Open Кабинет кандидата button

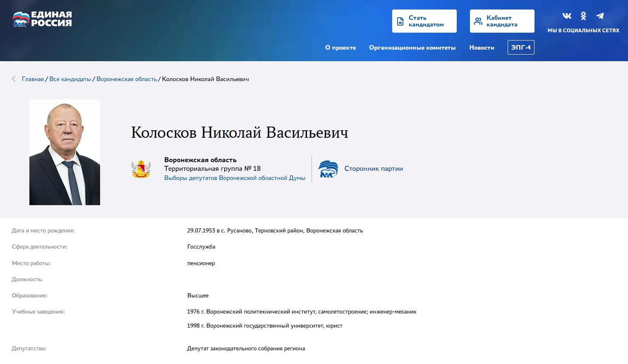[502, 21]
